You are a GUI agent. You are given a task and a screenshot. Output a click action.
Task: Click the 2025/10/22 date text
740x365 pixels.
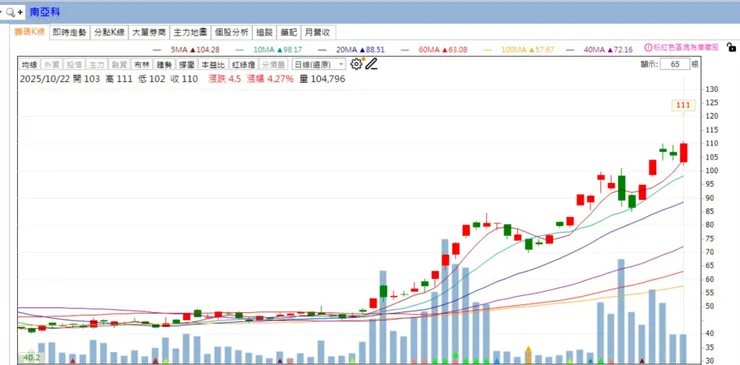[x=44, y=79]
